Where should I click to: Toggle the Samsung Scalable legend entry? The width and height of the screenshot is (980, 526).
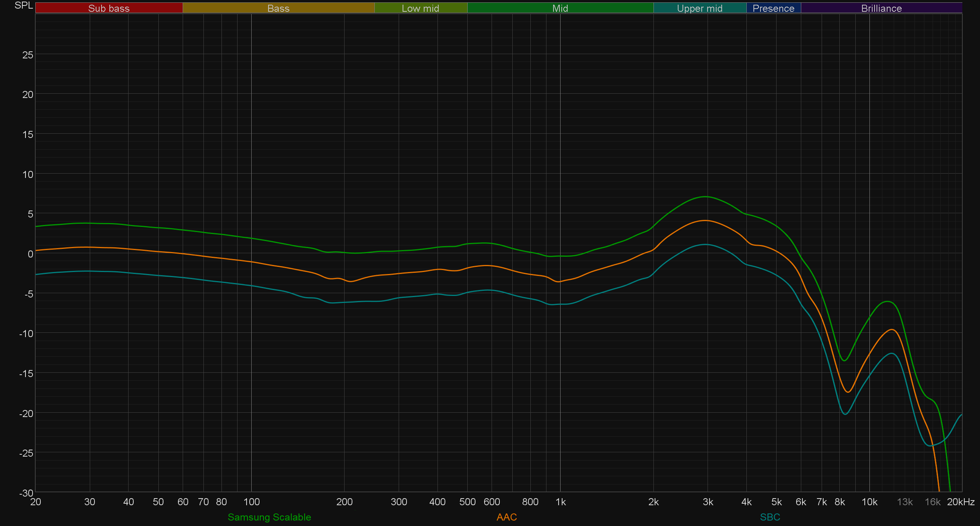point(269,517)
